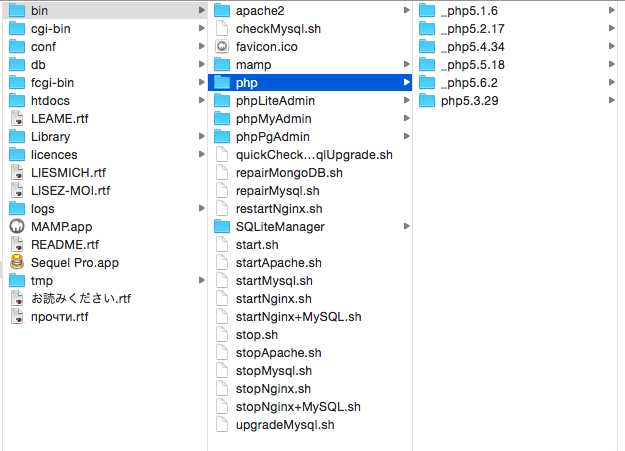Viewport: 625px width, 451px height.
Task: Select the repairMongoDB.sh file
Action: (289, 173)
